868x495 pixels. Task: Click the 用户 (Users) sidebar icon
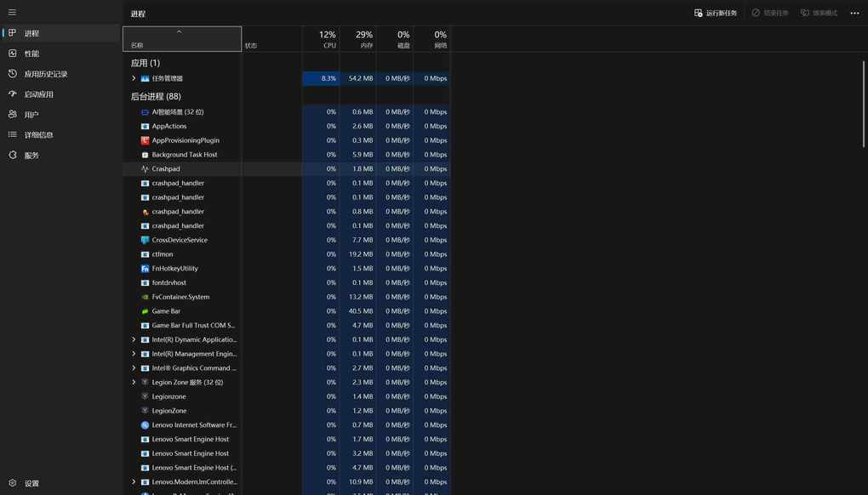(13, 115)
